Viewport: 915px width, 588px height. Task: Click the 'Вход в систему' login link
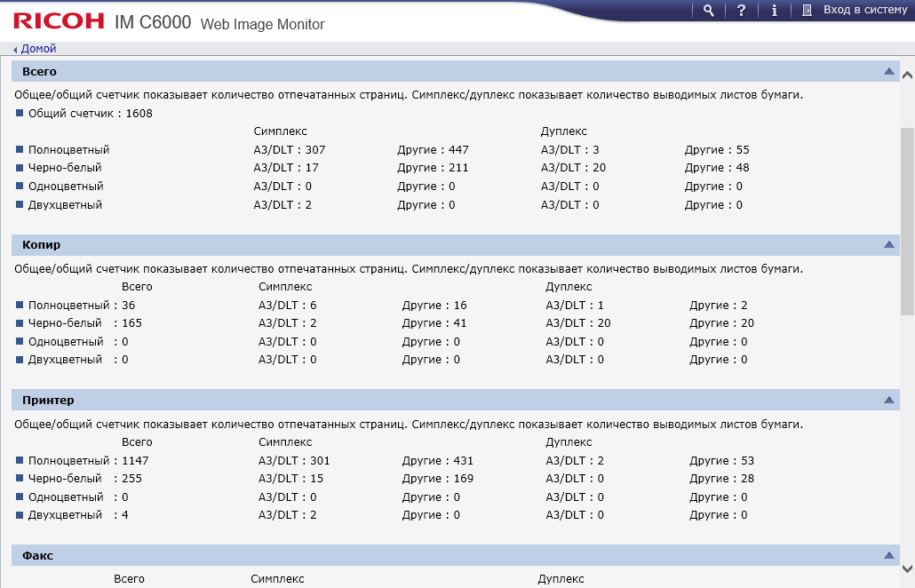(x=865, y=10)
